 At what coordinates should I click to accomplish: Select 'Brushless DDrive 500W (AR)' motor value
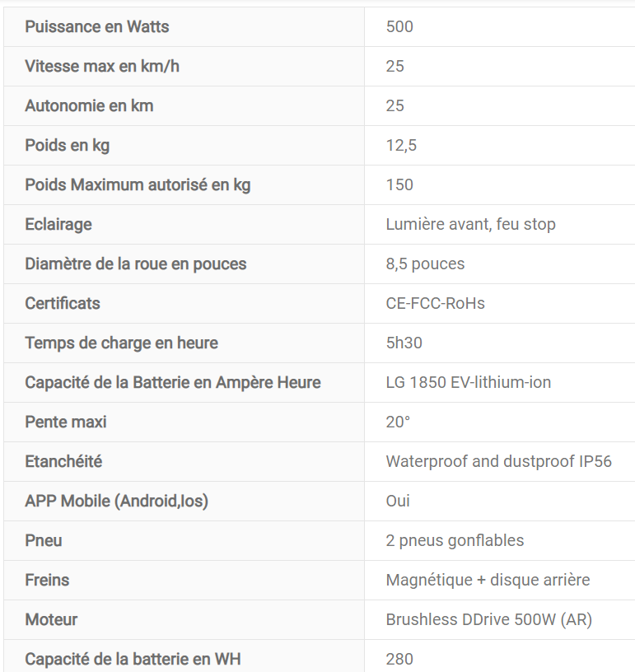pos(488,620)
